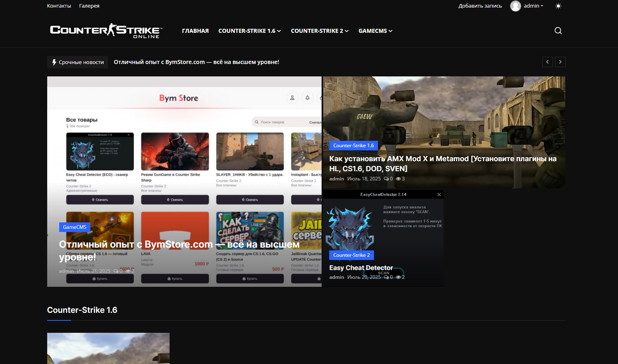Show previous breaking news item

[x=548, y=62]
